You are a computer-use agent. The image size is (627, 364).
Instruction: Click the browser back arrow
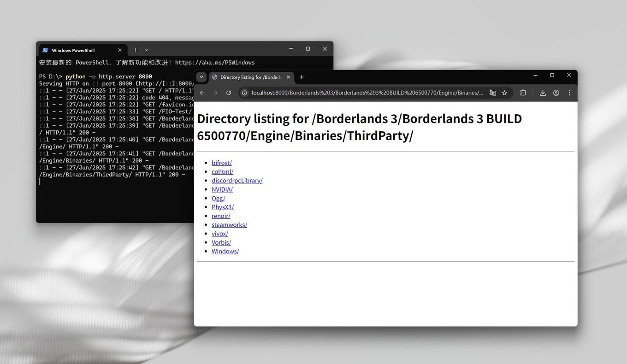202,93
